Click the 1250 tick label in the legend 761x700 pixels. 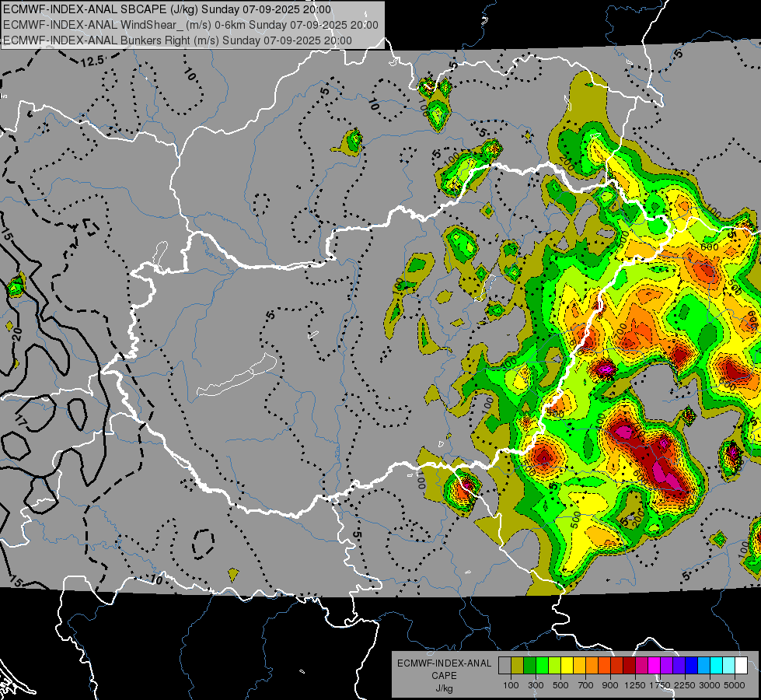(x=635, y=685)
